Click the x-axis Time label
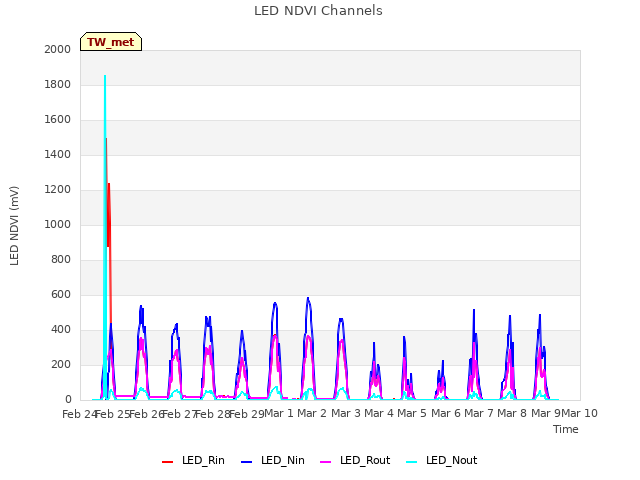The height and width of the screenshot is (480, 640). point(565,429)
